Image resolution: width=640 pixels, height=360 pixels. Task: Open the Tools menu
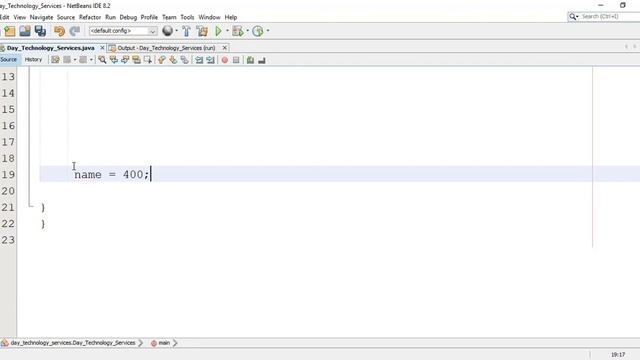point(187,17)
